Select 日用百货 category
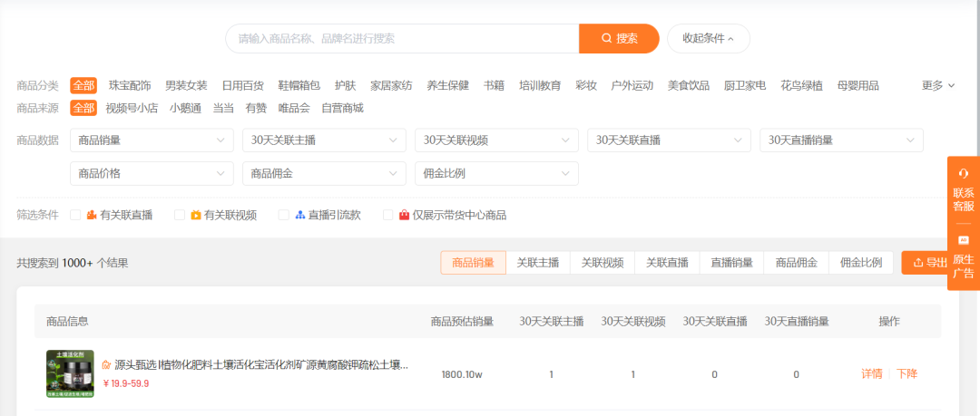 point(242,85)
